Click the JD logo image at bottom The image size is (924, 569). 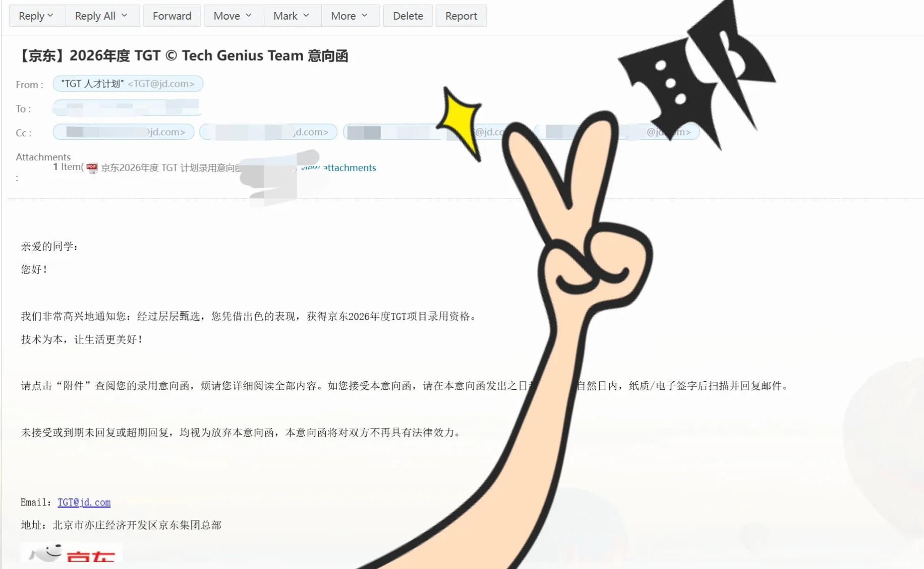click(72, 553)
